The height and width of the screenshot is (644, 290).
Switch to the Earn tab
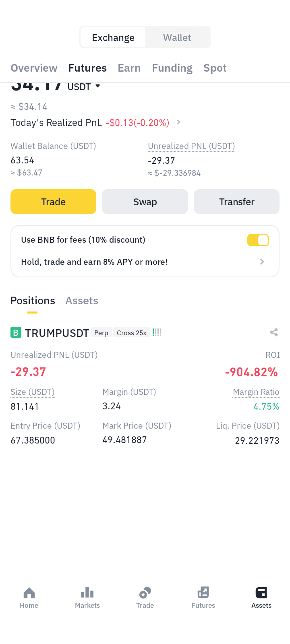[129, 68]
